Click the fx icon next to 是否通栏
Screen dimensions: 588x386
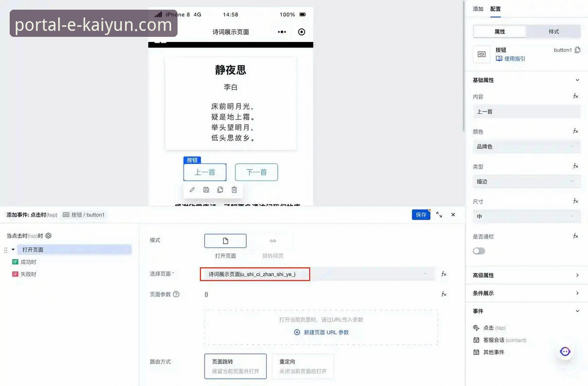[576, 236]
